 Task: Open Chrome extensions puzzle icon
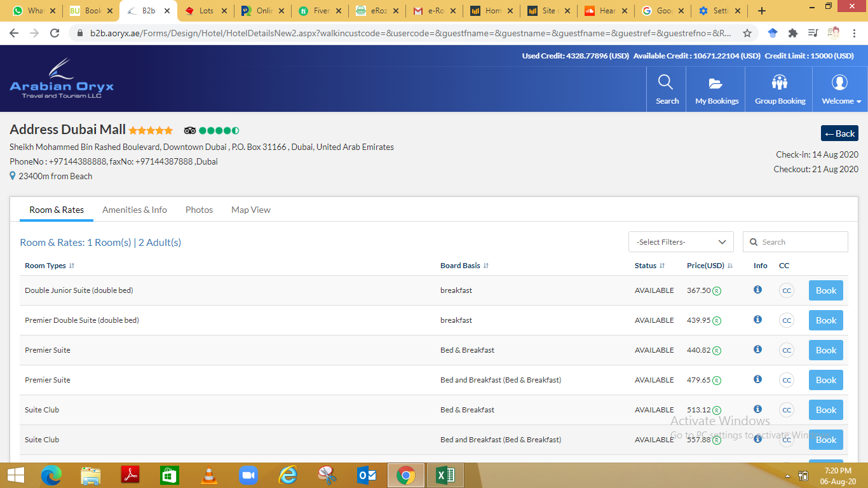pos(793,33)
